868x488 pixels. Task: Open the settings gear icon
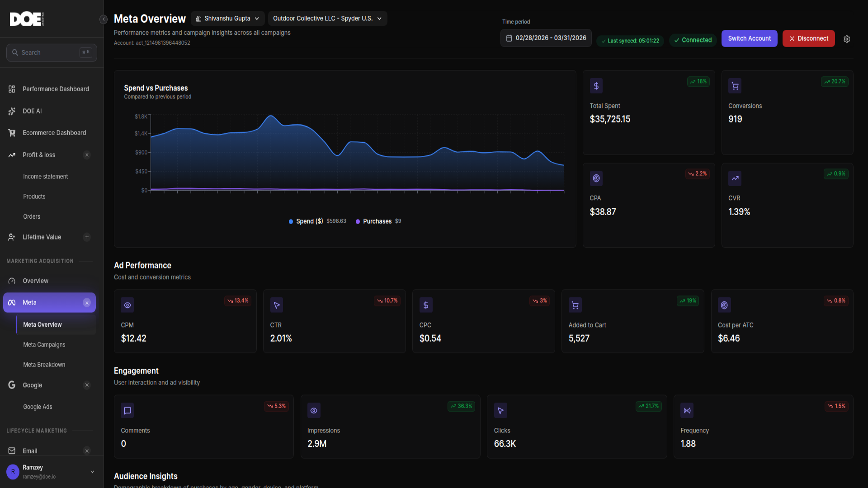847,39
